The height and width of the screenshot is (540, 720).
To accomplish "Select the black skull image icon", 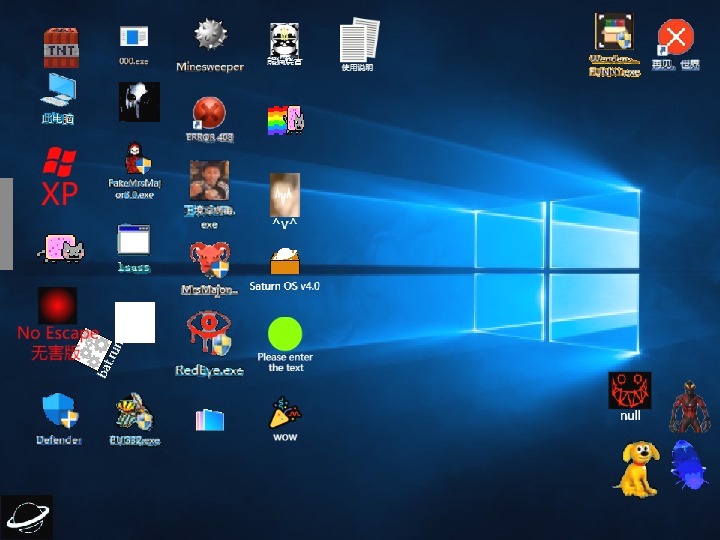I will point(139,102).
